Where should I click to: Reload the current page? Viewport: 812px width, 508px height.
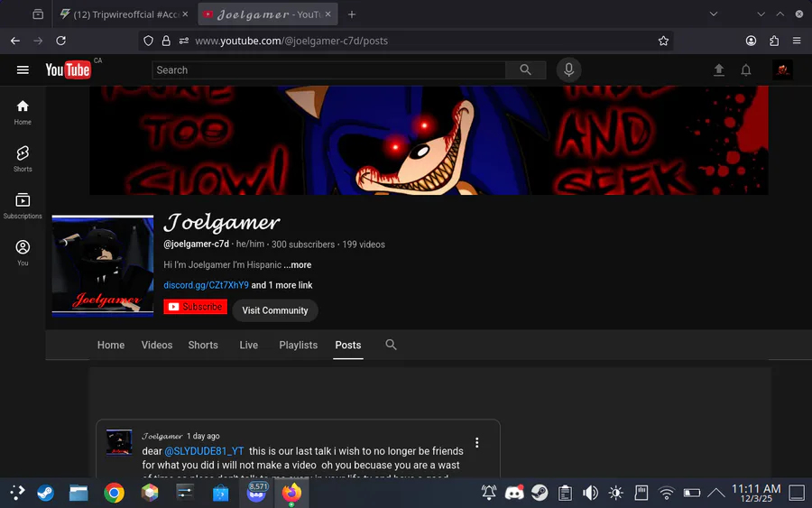(x=60, y=41)
